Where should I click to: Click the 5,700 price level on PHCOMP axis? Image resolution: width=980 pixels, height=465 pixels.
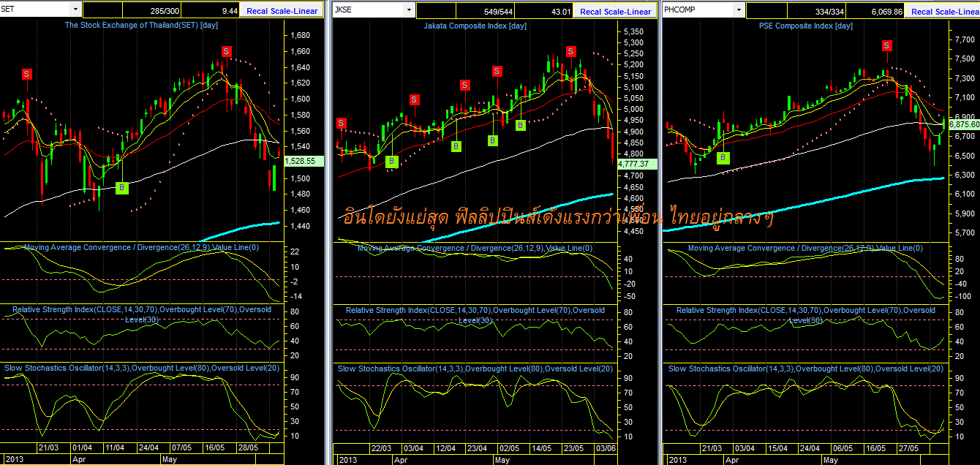(965, 232)
